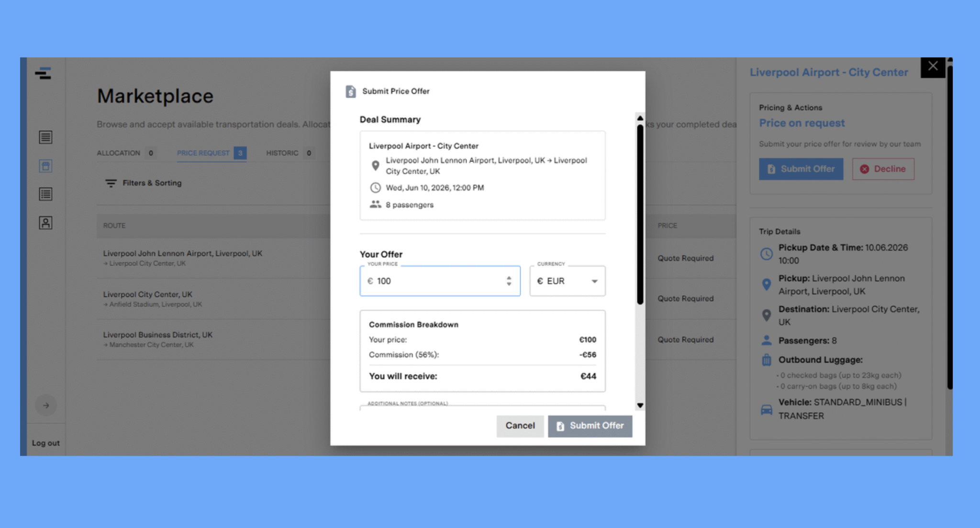Open the first list icon in sidebar
This screenshot has height=528, width=980.
point(45,137)
